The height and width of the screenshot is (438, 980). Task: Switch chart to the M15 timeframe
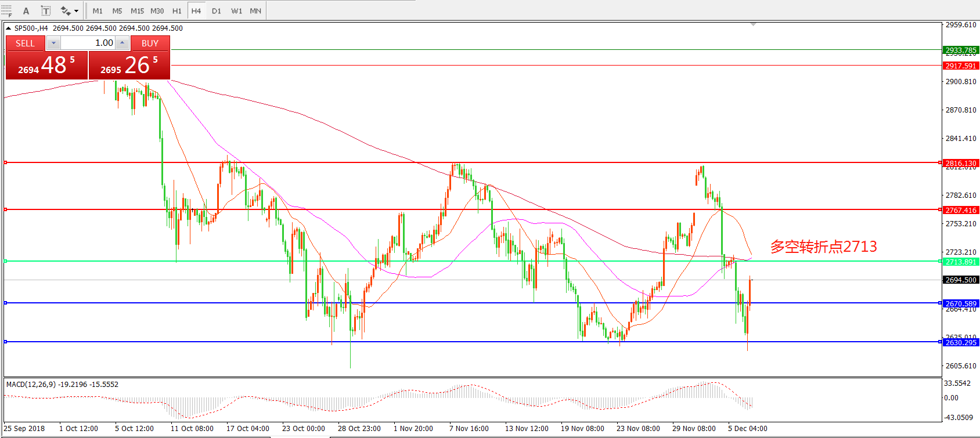pos(137,10)
